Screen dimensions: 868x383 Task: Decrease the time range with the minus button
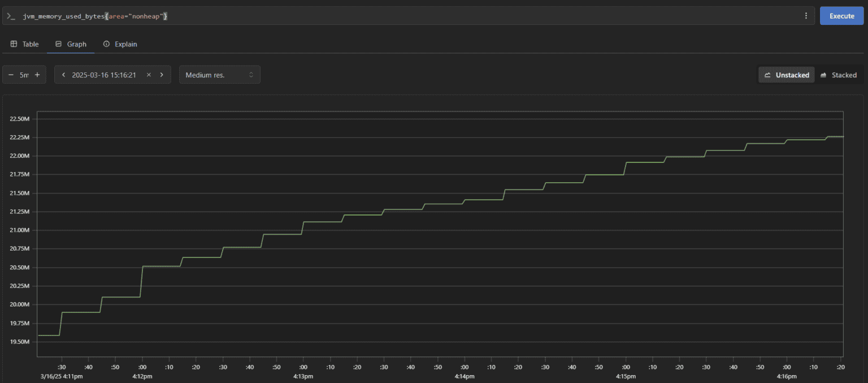[x=11, y=75]
